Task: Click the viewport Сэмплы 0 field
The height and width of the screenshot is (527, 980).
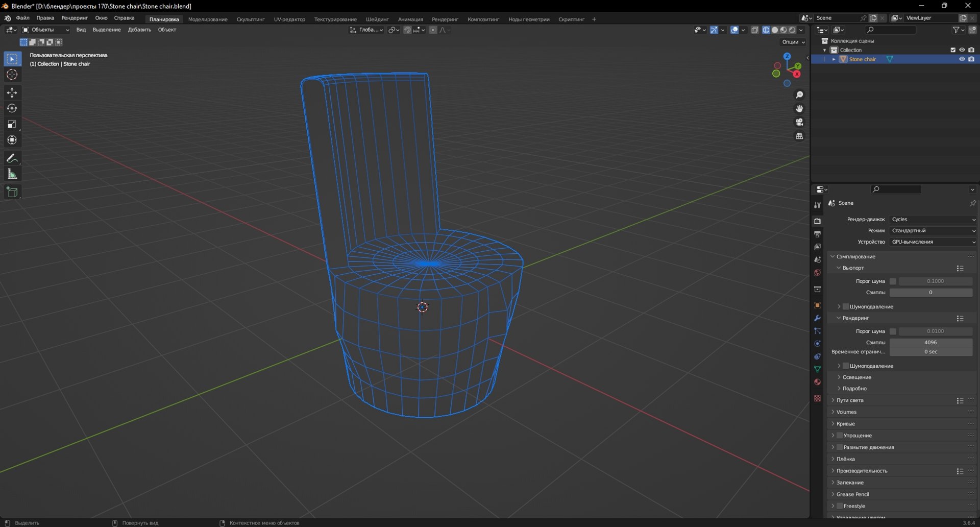Action: [x=930, y=293]
